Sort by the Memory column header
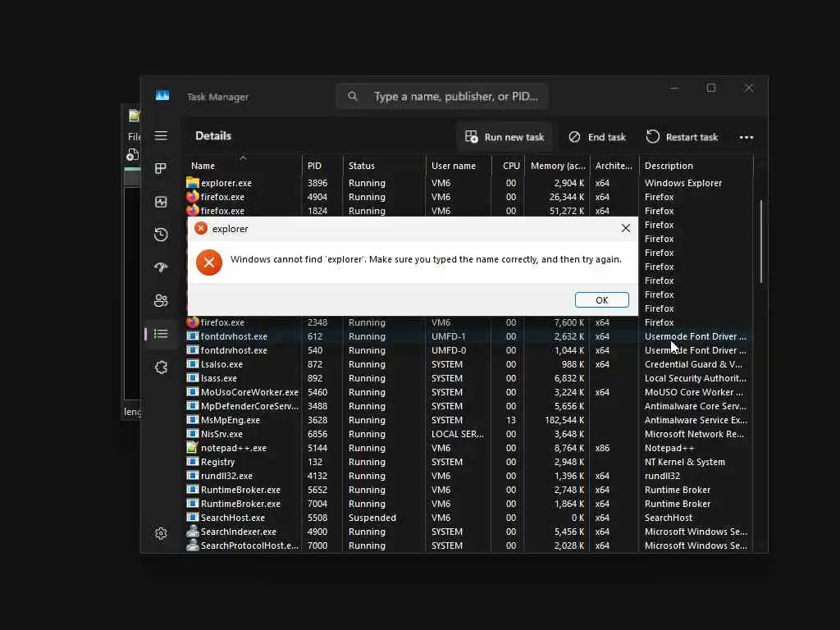This screenshot has width=840, height=630. click(x=557, y=166)
